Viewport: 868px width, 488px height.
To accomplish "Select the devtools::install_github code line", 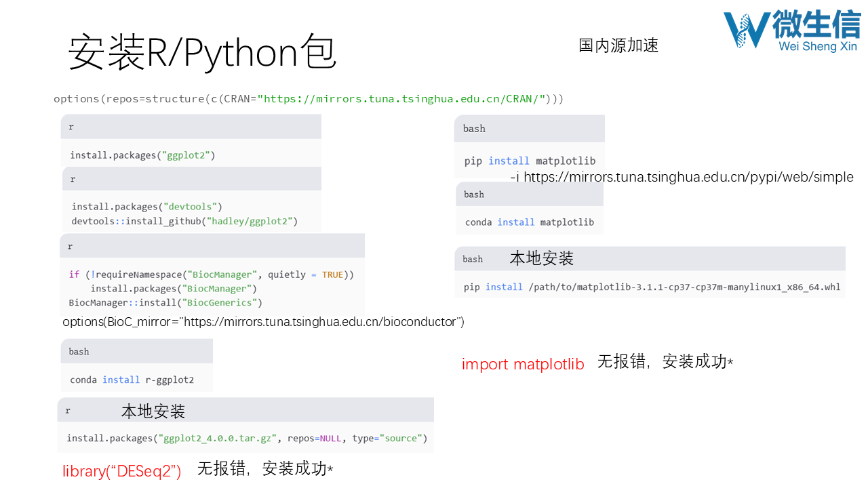I will coord(184,221).
